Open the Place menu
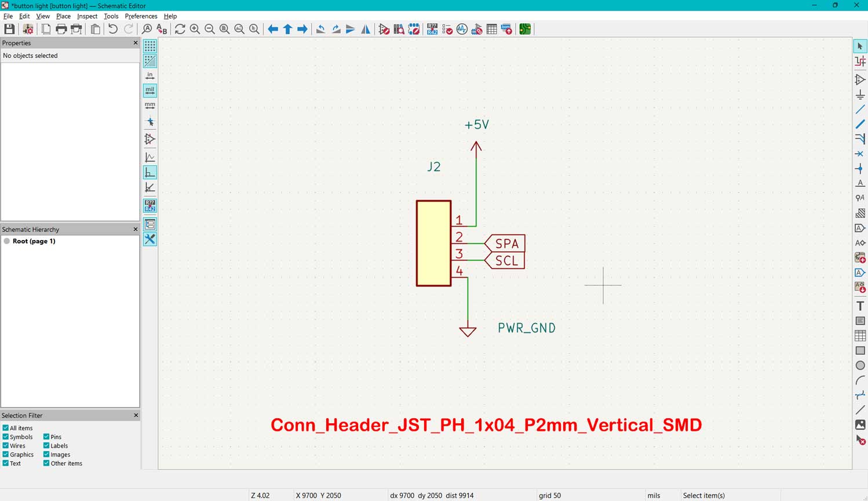 (x=63, y=16)
